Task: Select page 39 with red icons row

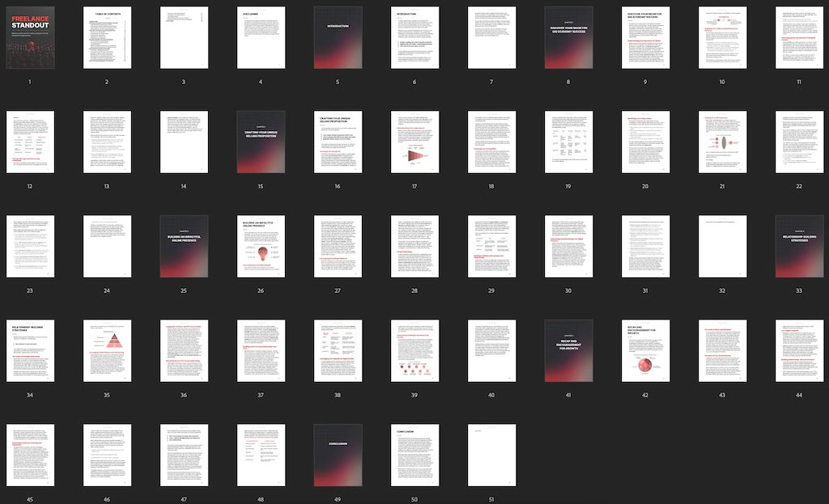Action: (415, 351)
